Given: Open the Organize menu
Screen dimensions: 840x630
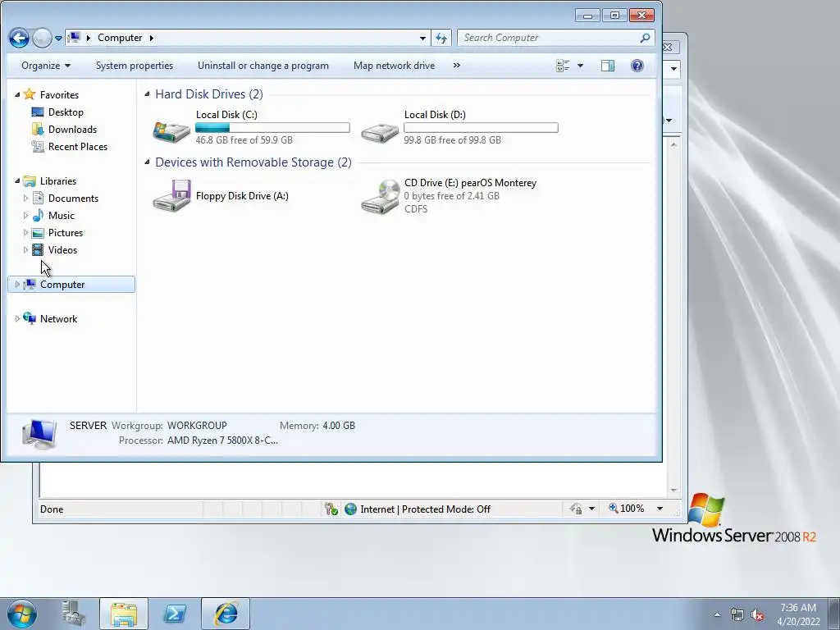Looking at the screenshot, I should (x=46, y=66).
